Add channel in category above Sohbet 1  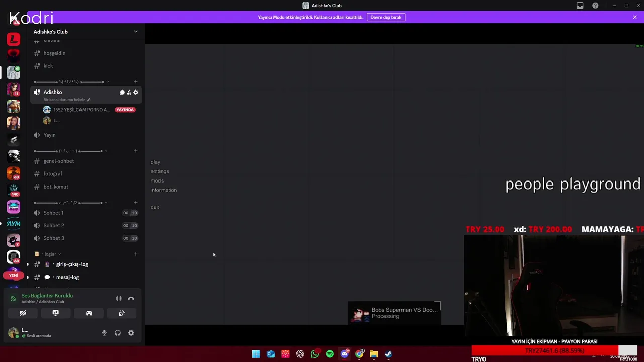[x=136, y=203]
